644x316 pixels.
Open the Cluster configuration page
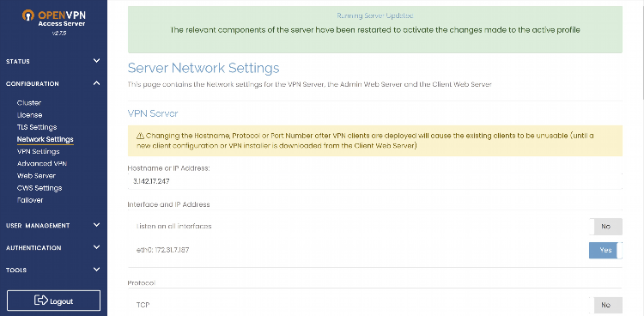[29, 103]
